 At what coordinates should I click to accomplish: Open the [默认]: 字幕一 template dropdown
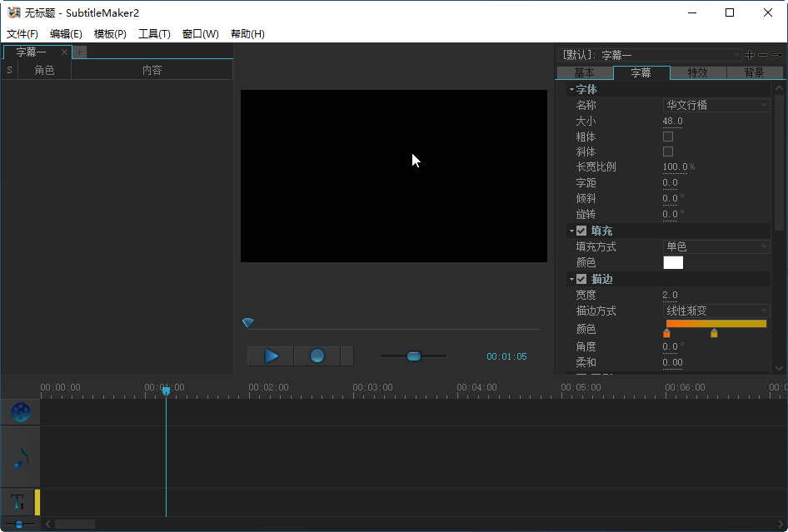651,55
